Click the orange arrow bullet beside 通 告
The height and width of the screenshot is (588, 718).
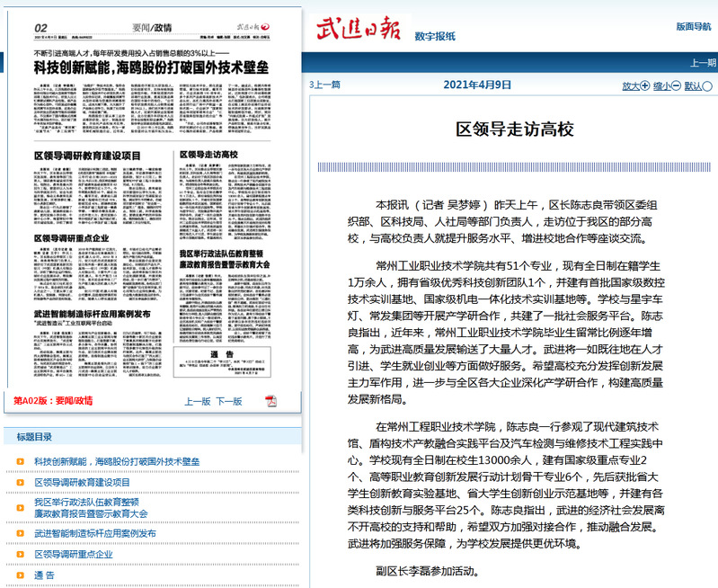(21, 575)
